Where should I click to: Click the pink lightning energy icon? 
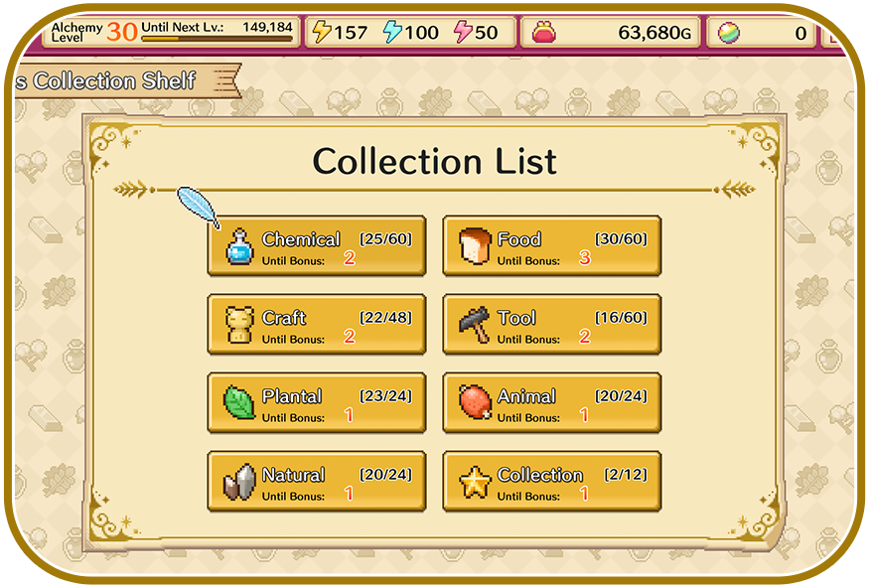click(x=463, y=32)
